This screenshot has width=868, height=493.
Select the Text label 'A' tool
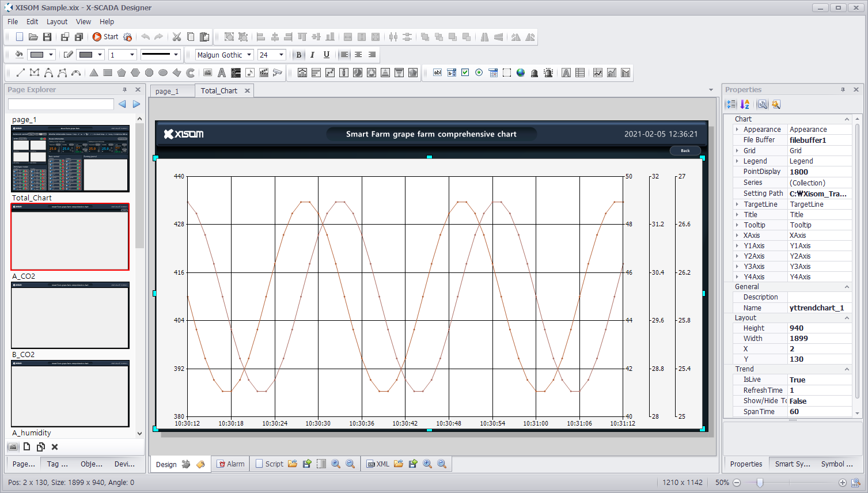click(221, 73)
